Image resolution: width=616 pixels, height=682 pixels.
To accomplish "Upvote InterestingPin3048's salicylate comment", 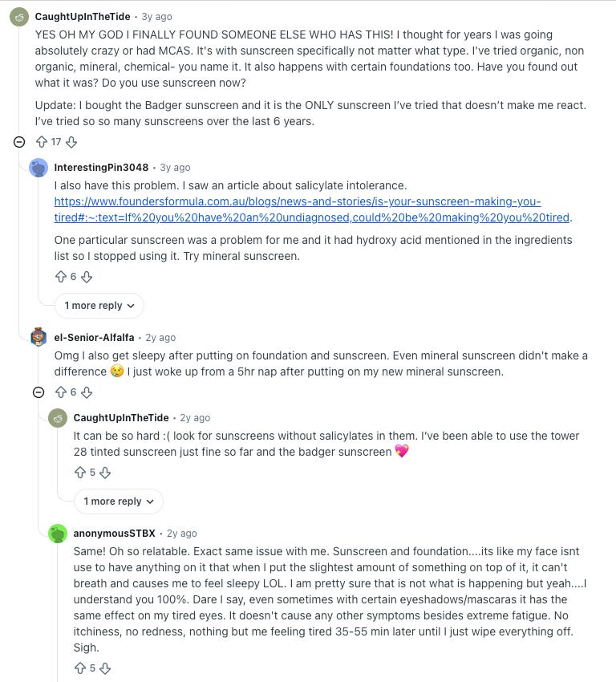I will click(61, 277).
